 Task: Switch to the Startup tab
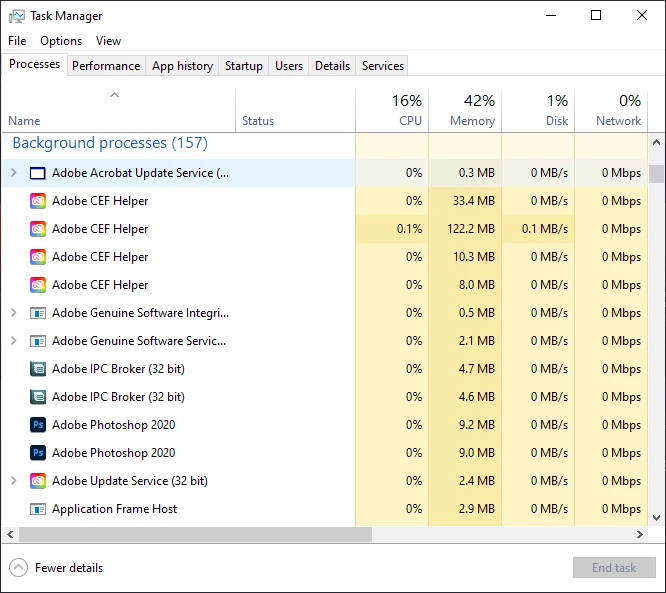(244, 66)
